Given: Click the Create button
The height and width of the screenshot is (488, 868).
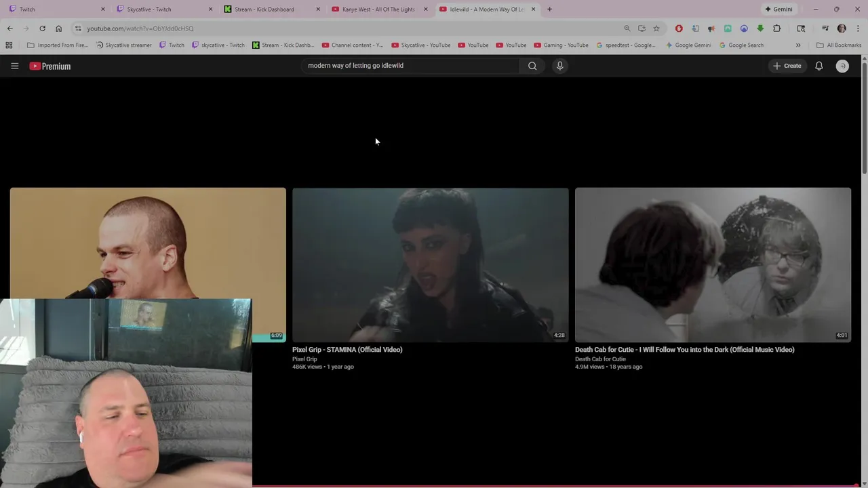Looking at the screenshot, I should click(x=787, y=66).
